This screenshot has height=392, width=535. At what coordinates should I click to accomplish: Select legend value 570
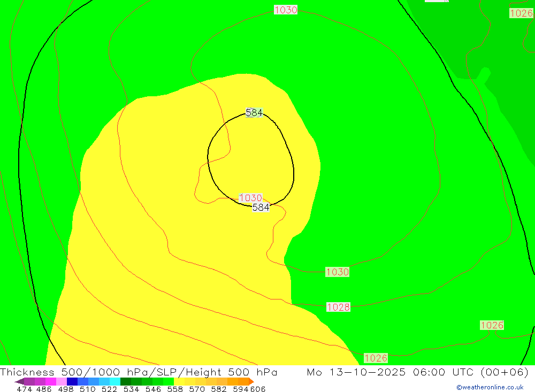[197, 389]
